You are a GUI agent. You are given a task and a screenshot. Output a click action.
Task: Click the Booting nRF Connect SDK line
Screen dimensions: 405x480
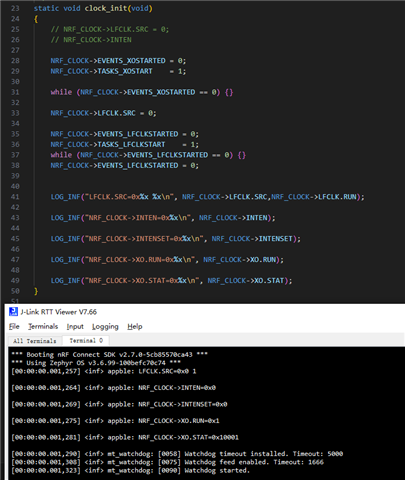(109, 354)
